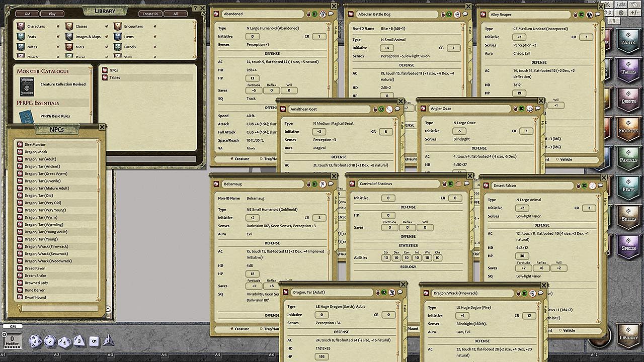Open Dragon, Tar (Ancient) from the NPCs list

(x=42, y=166)
